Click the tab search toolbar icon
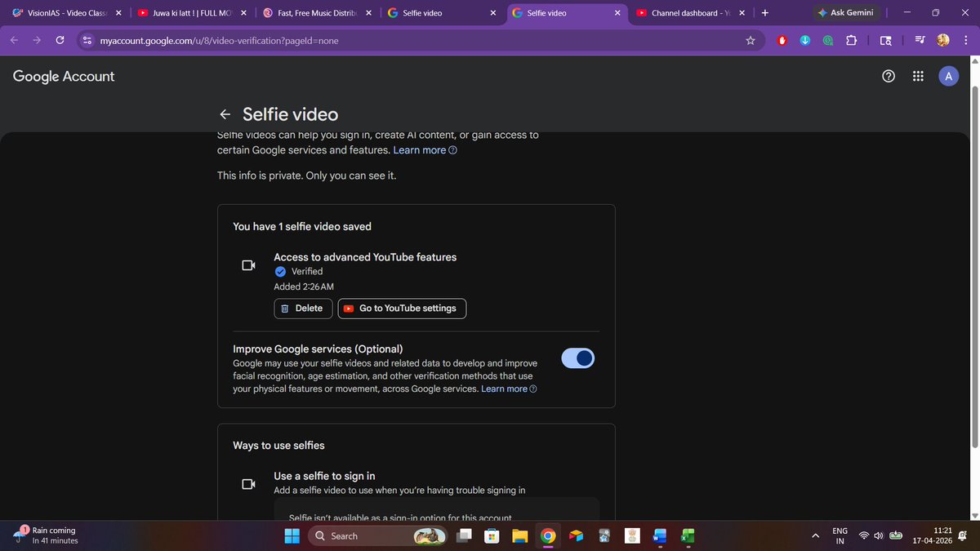This screenshot has height=551, width=980. [x=886, y=40]
